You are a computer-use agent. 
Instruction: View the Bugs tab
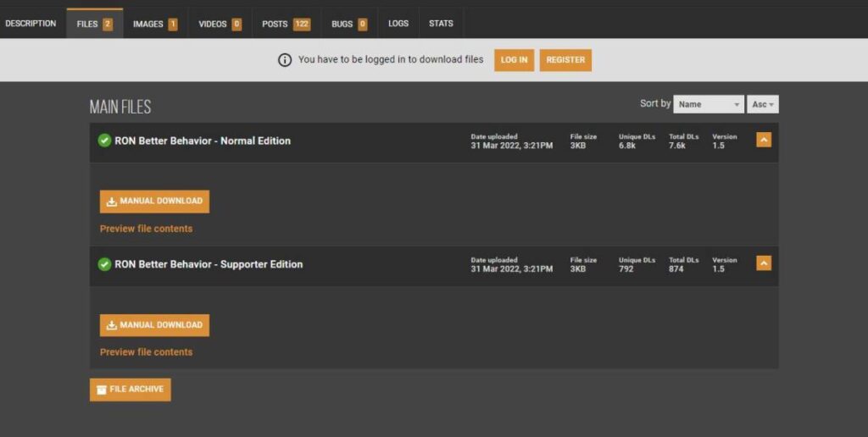(348, 24)
